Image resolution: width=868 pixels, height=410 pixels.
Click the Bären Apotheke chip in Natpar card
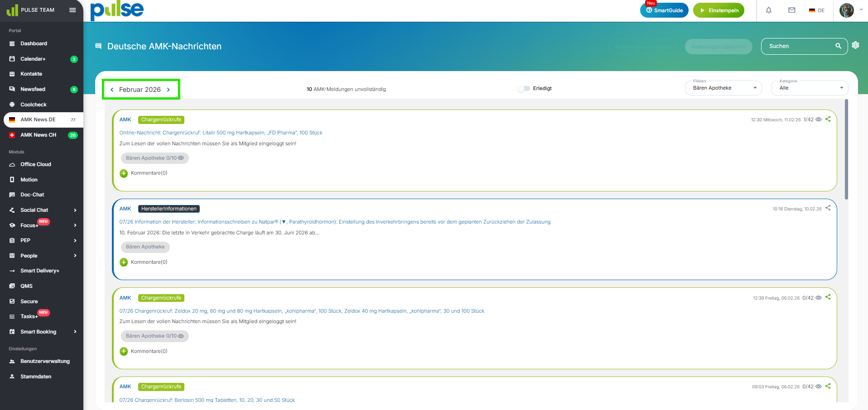pos(145,247)
